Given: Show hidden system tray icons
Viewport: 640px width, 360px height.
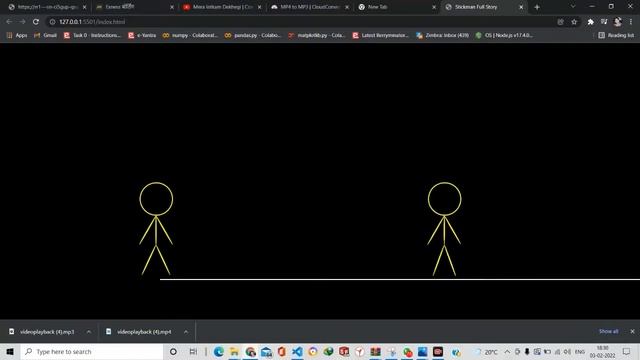Looking at the screenshot, I should click(x=507, y=351).
